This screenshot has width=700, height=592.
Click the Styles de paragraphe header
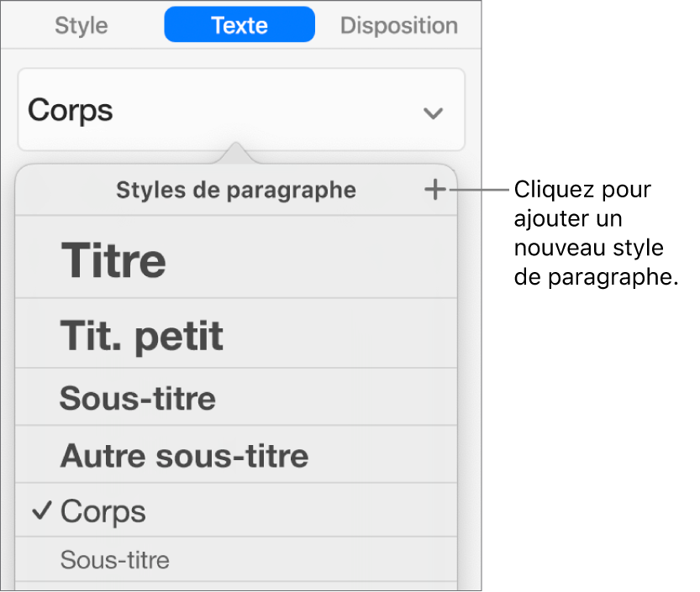[236, 190]
